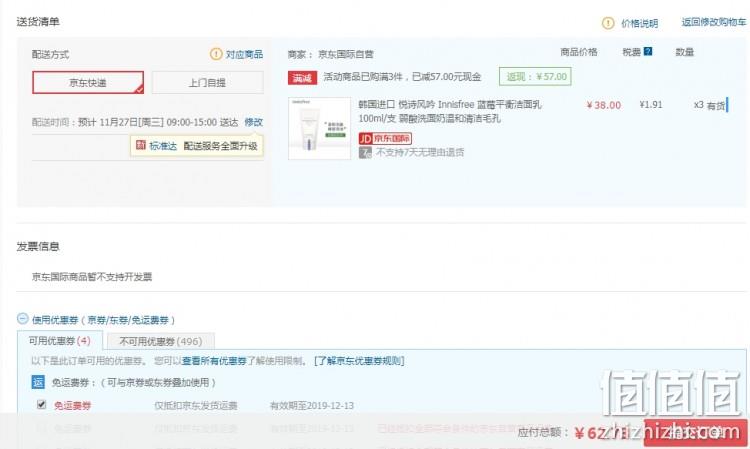Click the no 7-day return icon
This screenshot has height=449, width=750.
365,153
